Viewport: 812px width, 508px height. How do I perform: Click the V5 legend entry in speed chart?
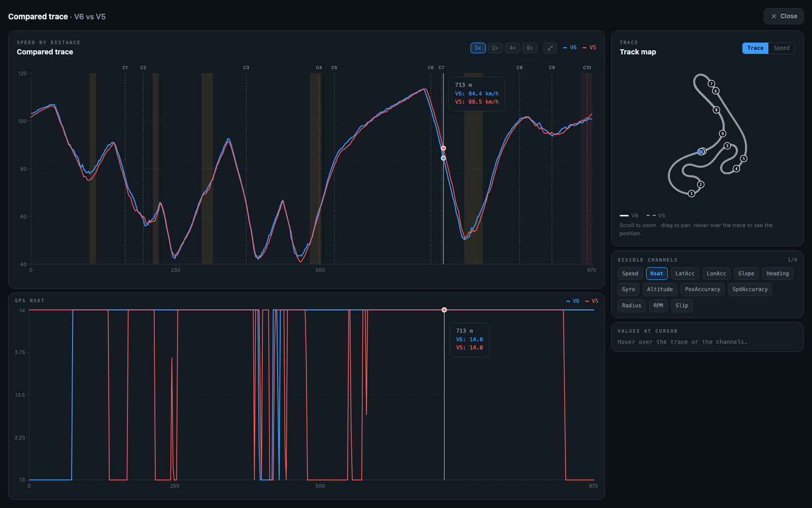click(590, 48)
